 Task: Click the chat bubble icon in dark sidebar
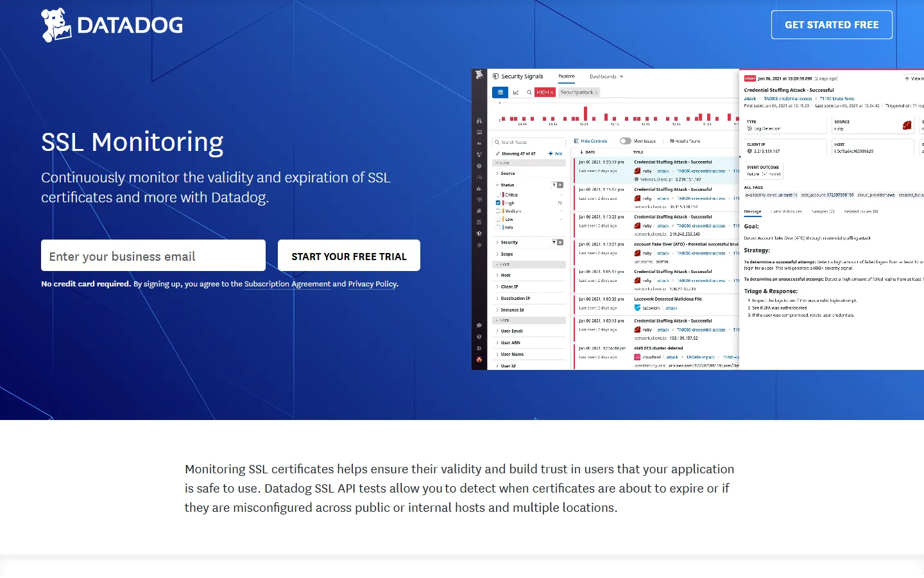[479, 325]
